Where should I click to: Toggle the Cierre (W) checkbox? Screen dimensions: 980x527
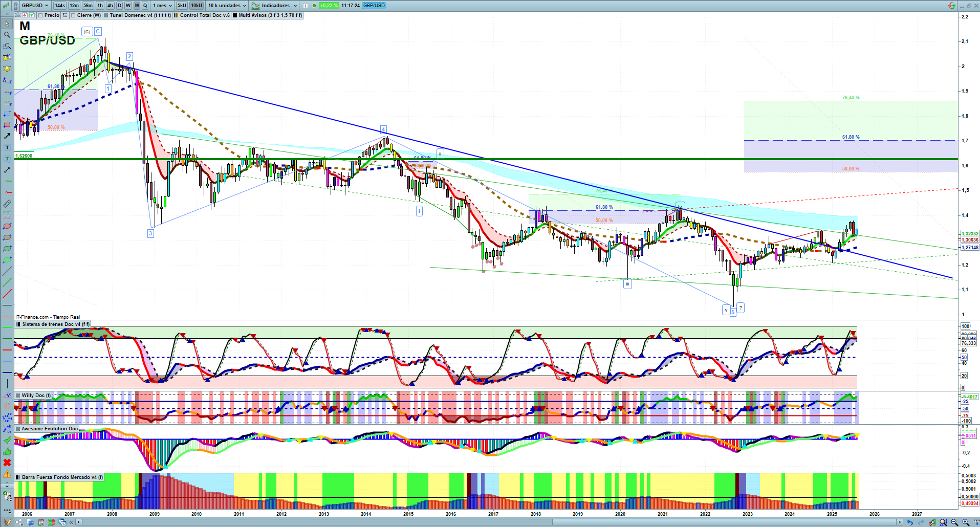(x=74, y=15)
